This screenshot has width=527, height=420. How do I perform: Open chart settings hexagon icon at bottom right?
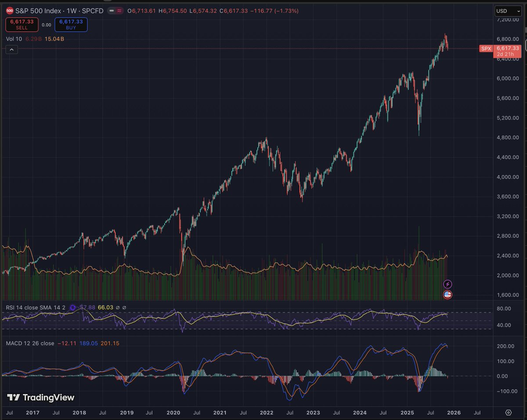point(509,413)
